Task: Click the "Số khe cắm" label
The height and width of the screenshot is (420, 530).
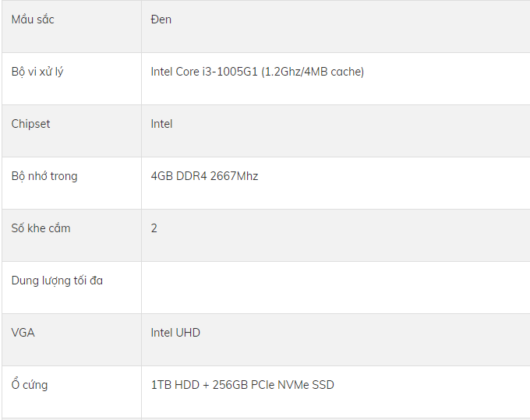Action: click(x=41, y=228)
